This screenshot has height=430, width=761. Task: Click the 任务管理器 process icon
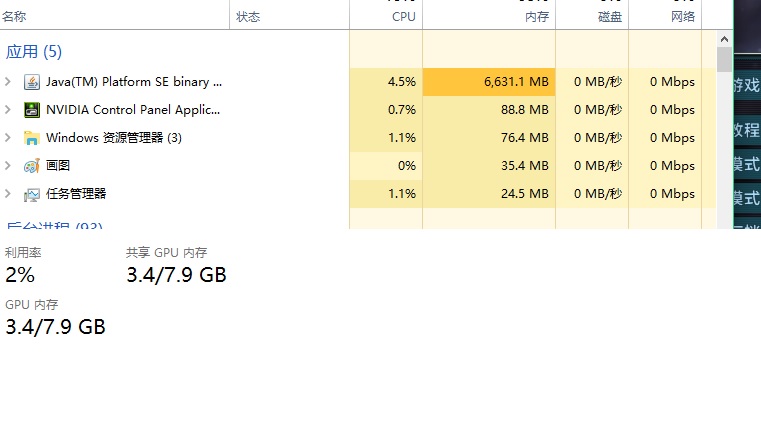tap(31, 194)
